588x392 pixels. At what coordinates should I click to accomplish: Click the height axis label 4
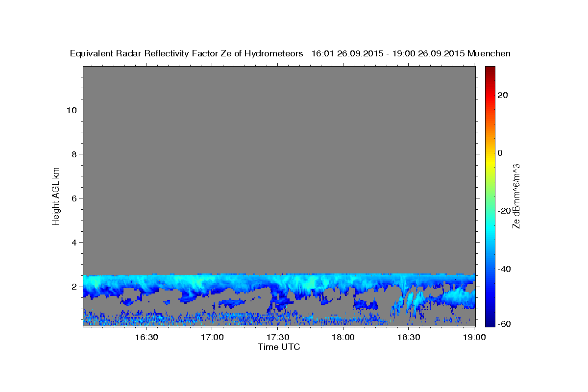[73, 243]
